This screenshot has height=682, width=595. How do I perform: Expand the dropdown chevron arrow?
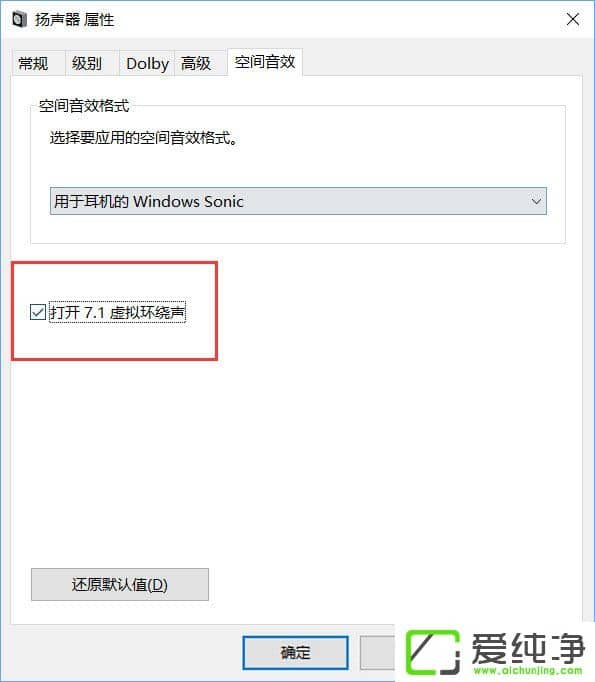coord(536,201)
